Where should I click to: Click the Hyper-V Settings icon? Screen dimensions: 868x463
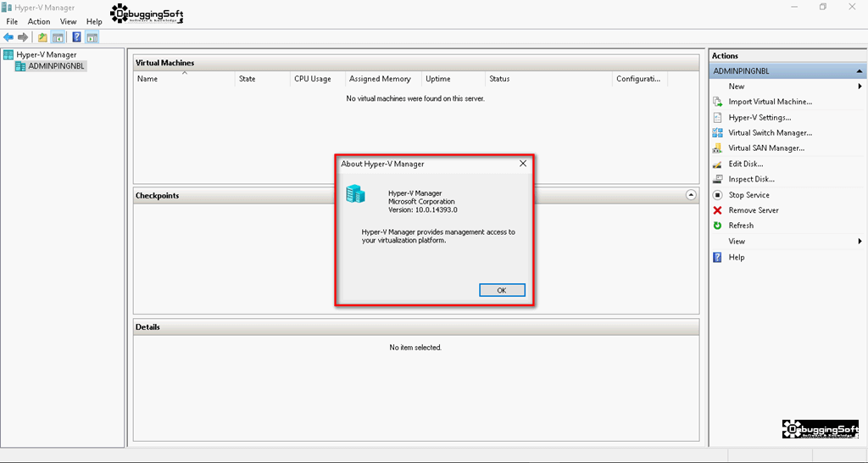[x=717, y=117]
